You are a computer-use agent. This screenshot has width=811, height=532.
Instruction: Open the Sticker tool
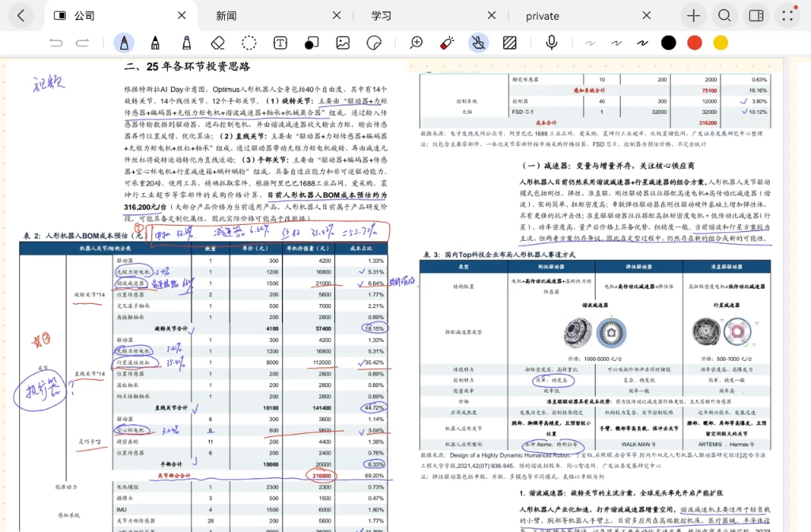click(374, 43)
